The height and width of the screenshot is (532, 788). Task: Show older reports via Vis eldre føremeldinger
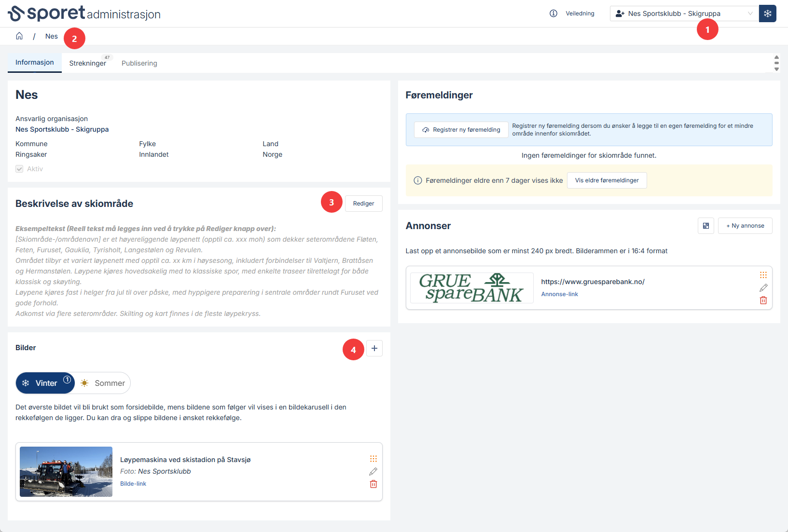point(607,180)
